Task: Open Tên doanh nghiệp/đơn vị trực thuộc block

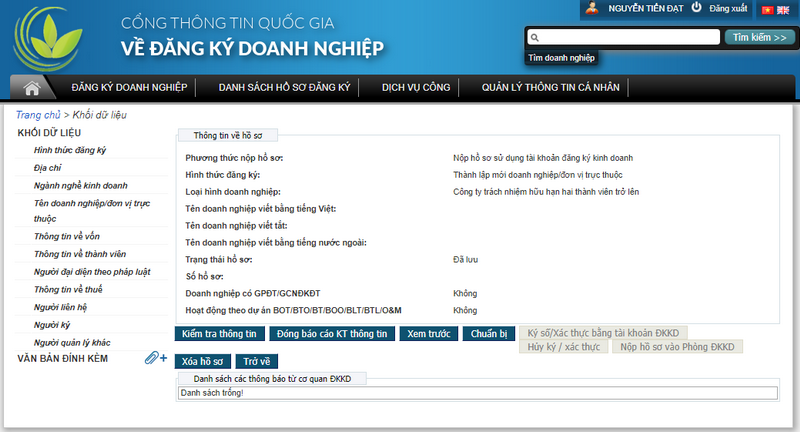Action: pyautogui.click(x=92, y=211)
